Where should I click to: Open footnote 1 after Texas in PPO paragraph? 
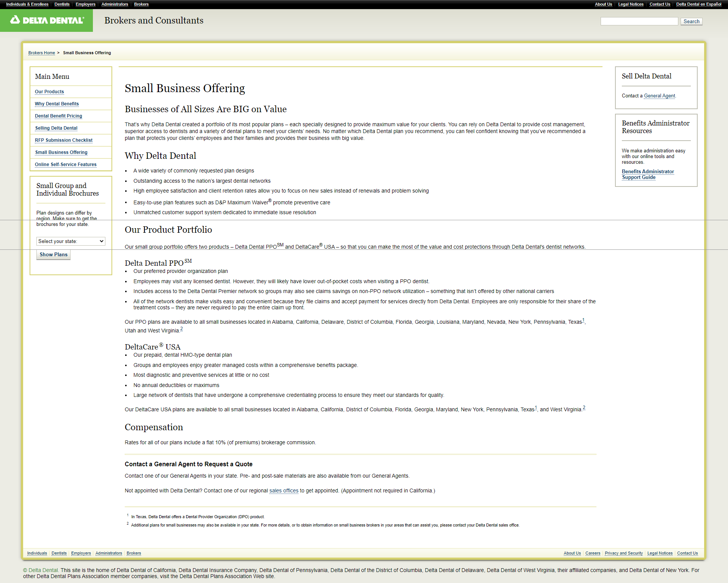click(x=583, y=320)
